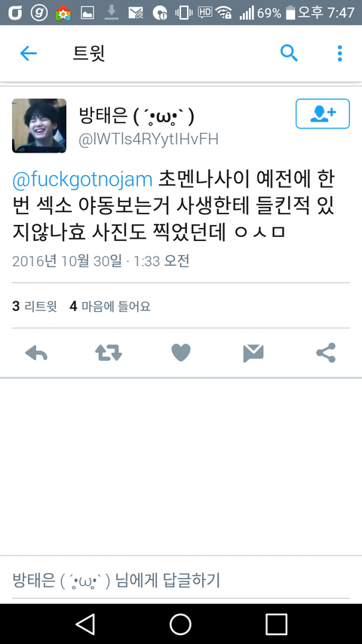
Task: View the 3 리트윗 retweets list
Action: (x=35, y=306)
